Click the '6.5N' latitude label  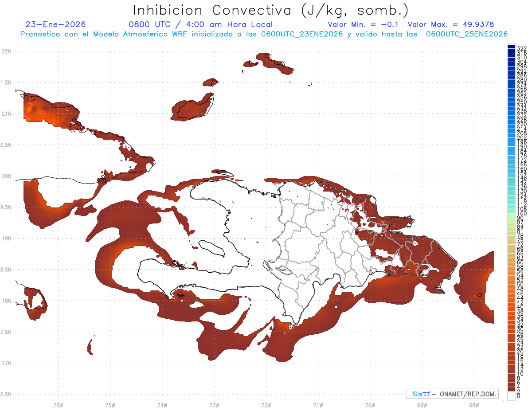point(7,394)
